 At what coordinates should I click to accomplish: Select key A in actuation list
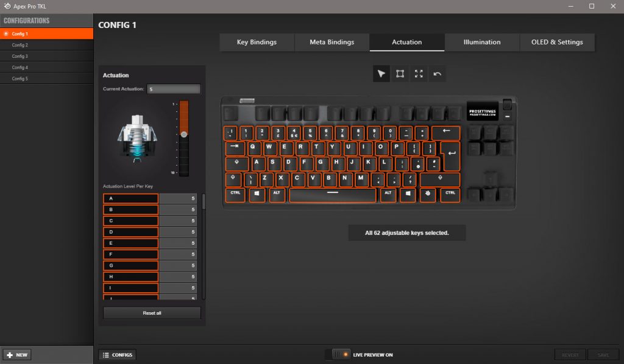[x=130, y=198]
